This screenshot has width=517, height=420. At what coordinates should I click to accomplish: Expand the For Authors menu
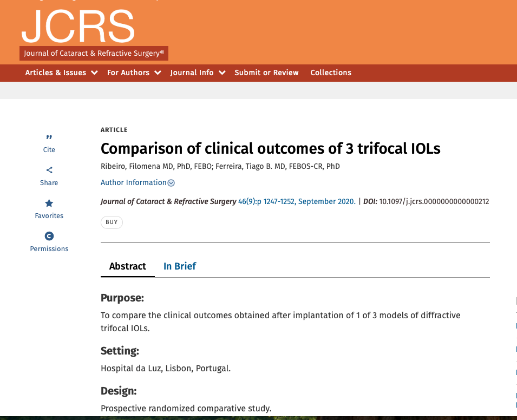coord(134,73)
